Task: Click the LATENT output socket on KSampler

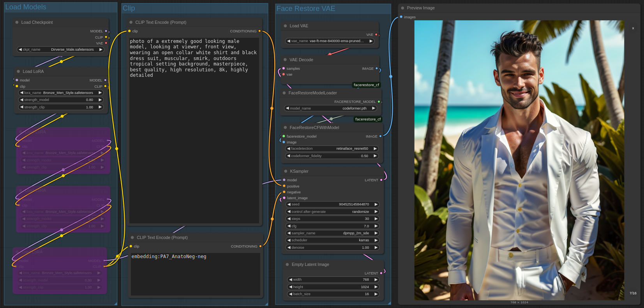Action: (x=381, y=180)
